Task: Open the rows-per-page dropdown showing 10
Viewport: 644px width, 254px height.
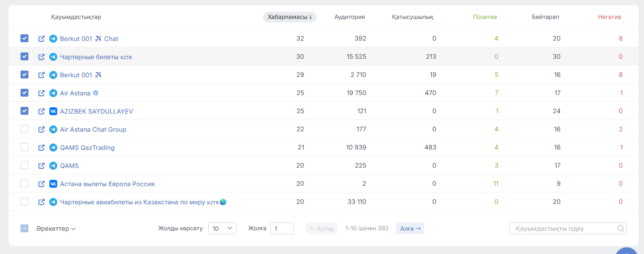Action: click(x=222, y=228)
